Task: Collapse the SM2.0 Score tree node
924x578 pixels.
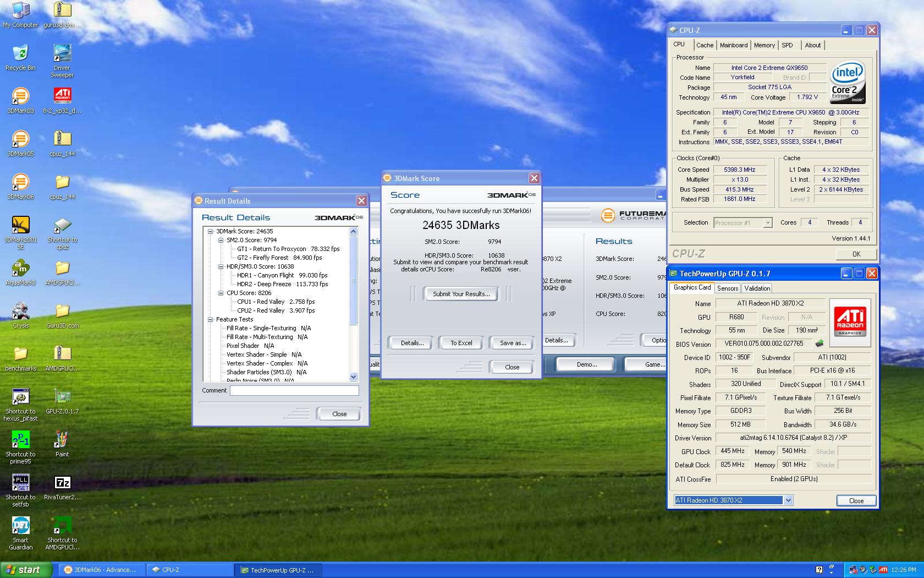Action: (x=221, y=240)
